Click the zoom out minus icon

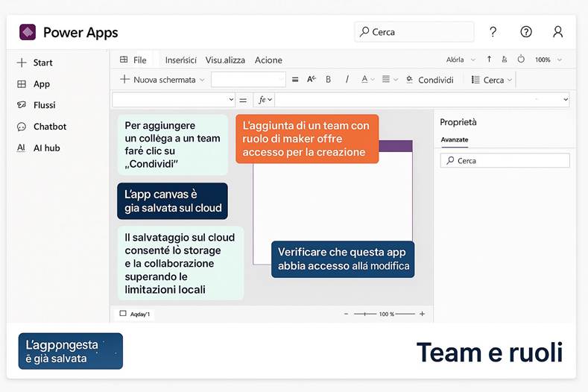[346, 314]
